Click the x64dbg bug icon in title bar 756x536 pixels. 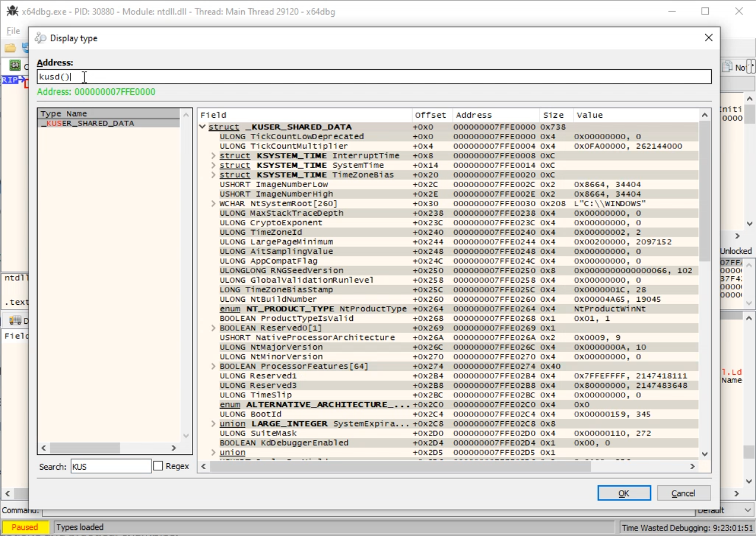(x=11, y=11)
